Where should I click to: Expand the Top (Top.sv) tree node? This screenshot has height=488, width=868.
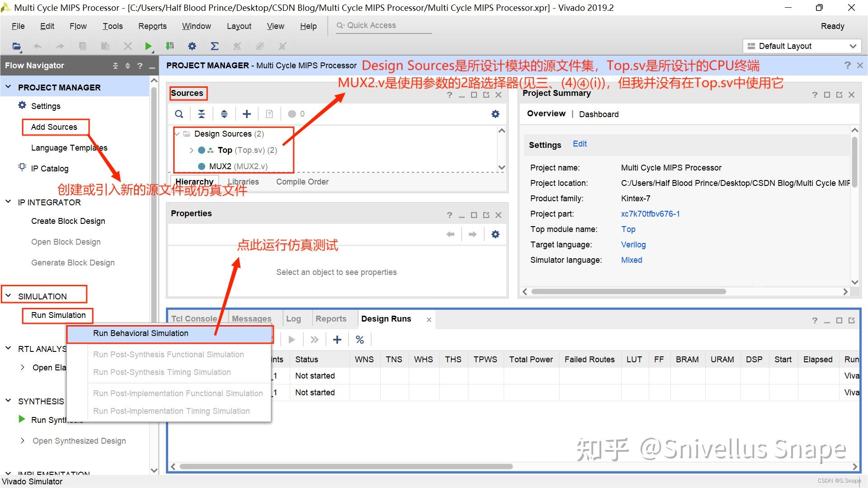point(191,150)
